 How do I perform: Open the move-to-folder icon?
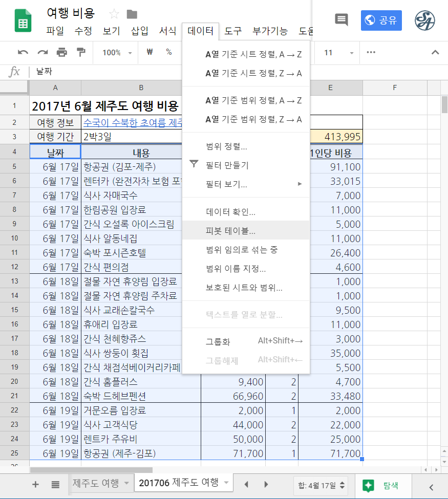[132, 14]
